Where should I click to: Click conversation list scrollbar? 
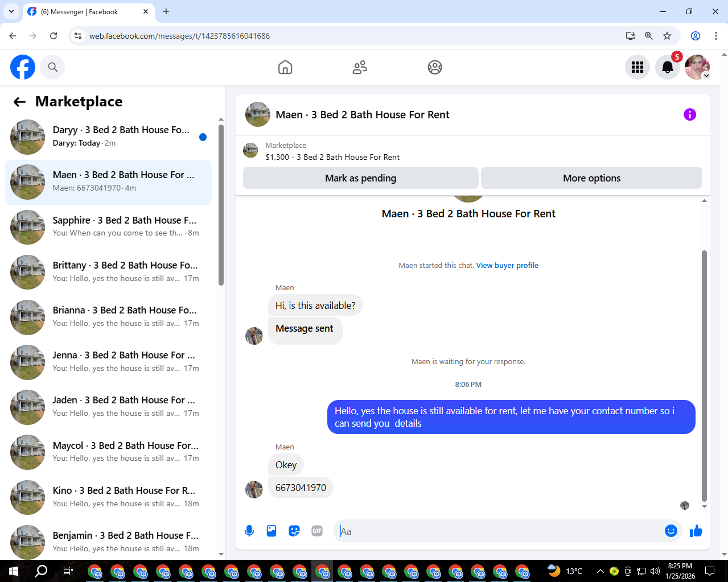[221, 205]
